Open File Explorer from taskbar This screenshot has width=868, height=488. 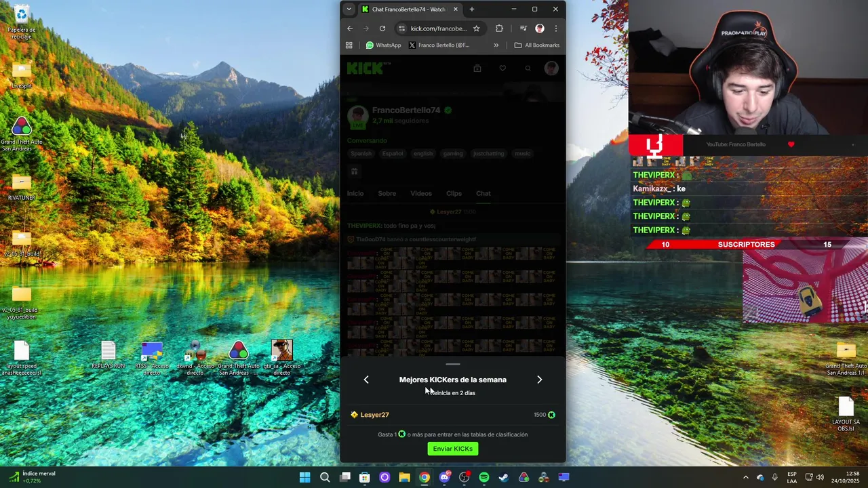tap(404, 477)
